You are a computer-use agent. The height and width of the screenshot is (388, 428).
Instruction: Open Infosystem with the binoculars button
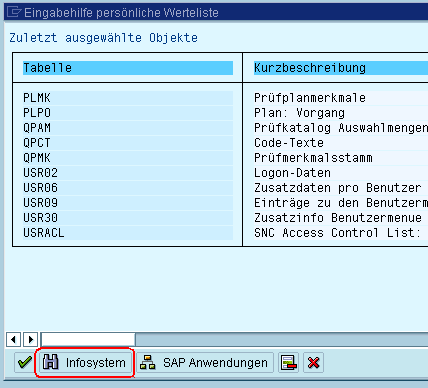pyautogui.click(x=85, y=363)
